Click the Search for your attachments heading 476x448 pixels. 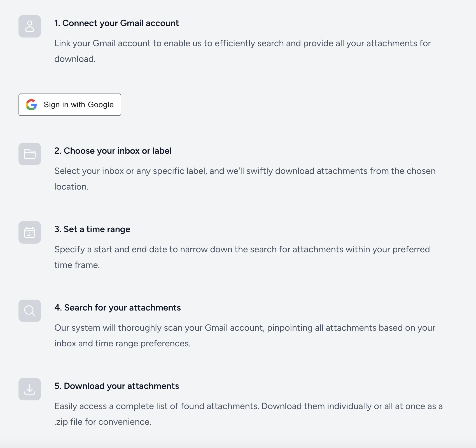pyautogui.click(x=118, y=308)
